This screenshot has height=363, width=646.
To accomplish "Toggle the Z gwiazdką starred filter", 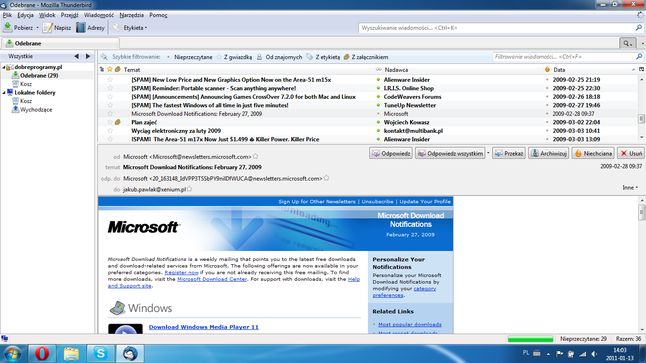I will 234,57.
